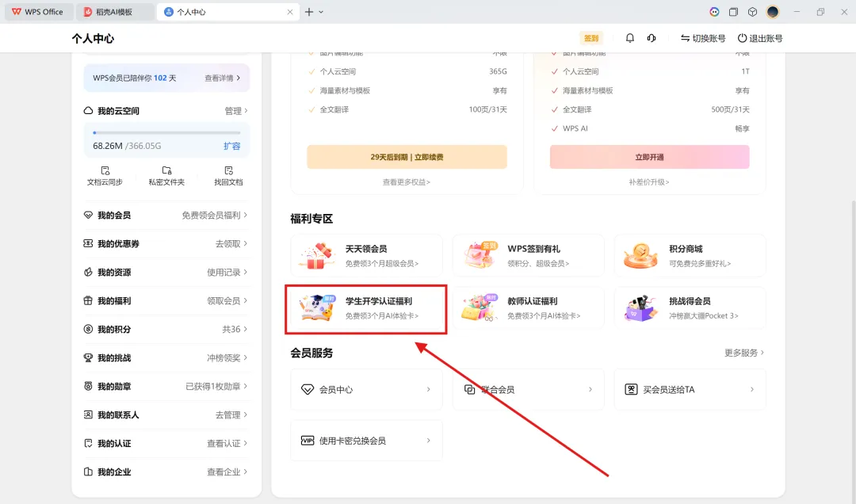Image resolution: width=856 pixels, height=504 pixels.
Task: Click the 我的积分 coin icon
Action: [88, 329]
